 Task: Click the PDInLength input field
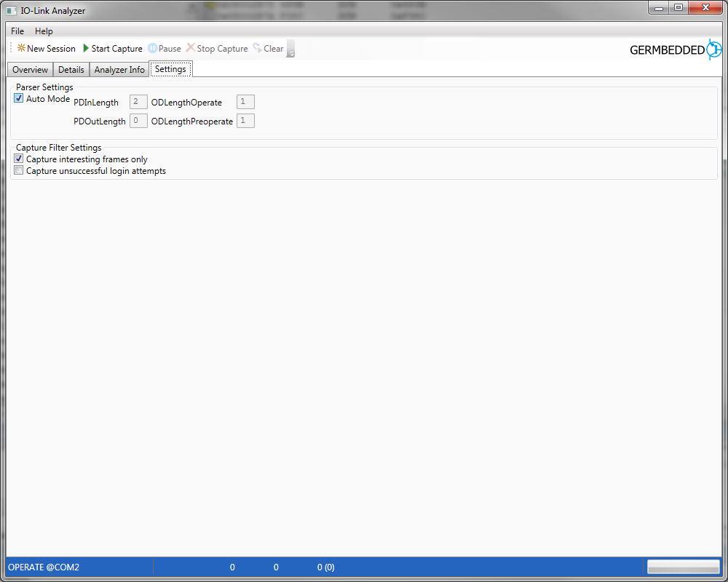tap(138, 102)
